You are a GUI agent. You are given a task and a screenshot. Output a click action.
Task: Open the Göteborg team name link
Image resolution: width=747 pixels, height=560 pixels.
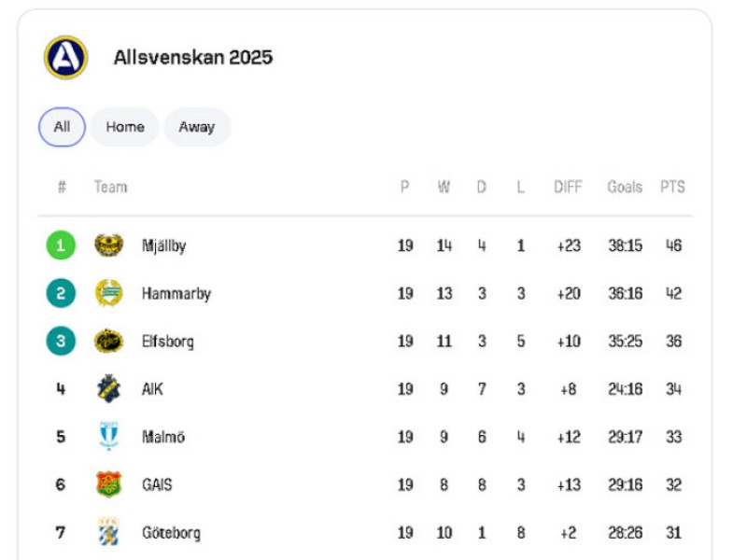coord(171,532)
